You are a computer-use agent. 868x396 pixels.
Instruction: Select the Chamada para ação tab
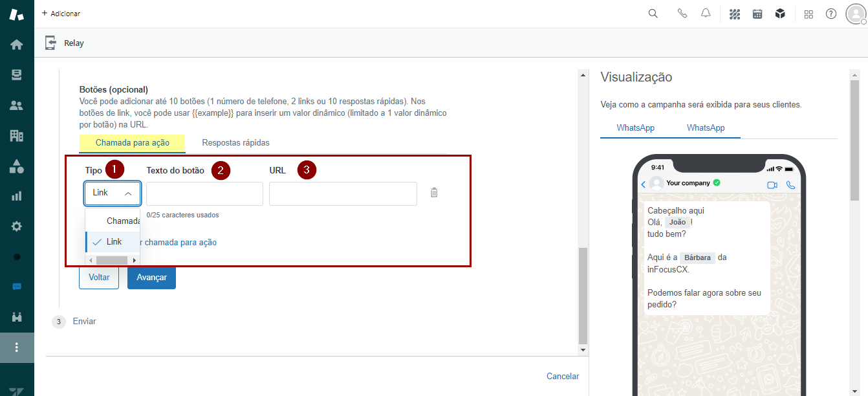132,142
